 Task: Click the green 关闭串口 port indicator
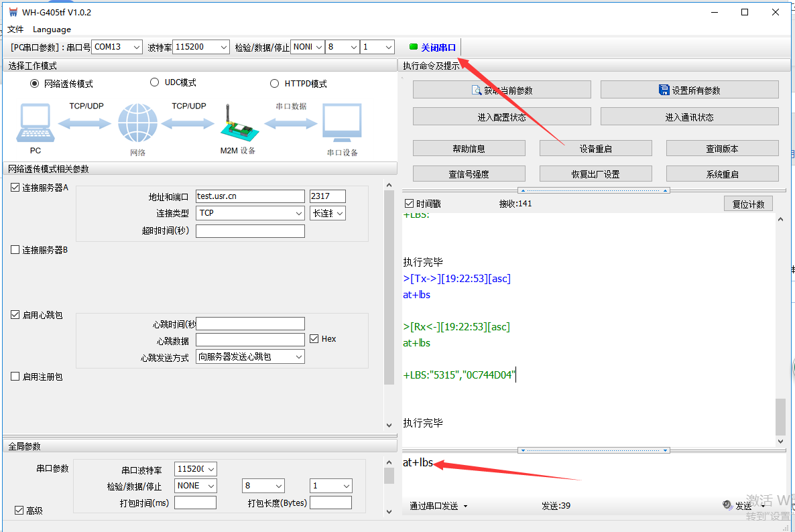[432, 48]
